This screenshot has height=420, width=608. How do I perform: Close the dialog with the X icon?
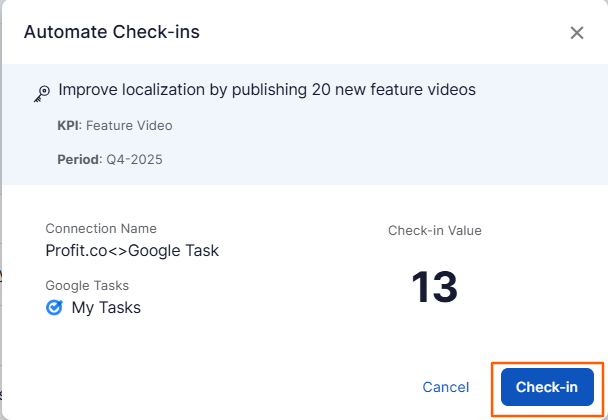[577, 33]
